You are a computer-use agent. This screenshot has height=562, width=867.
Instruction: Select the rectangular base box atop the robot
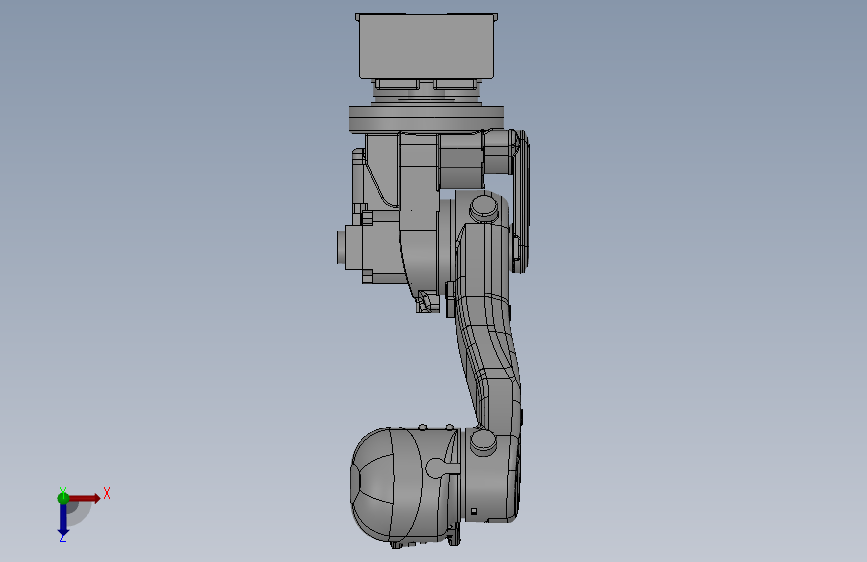[426, 46]
